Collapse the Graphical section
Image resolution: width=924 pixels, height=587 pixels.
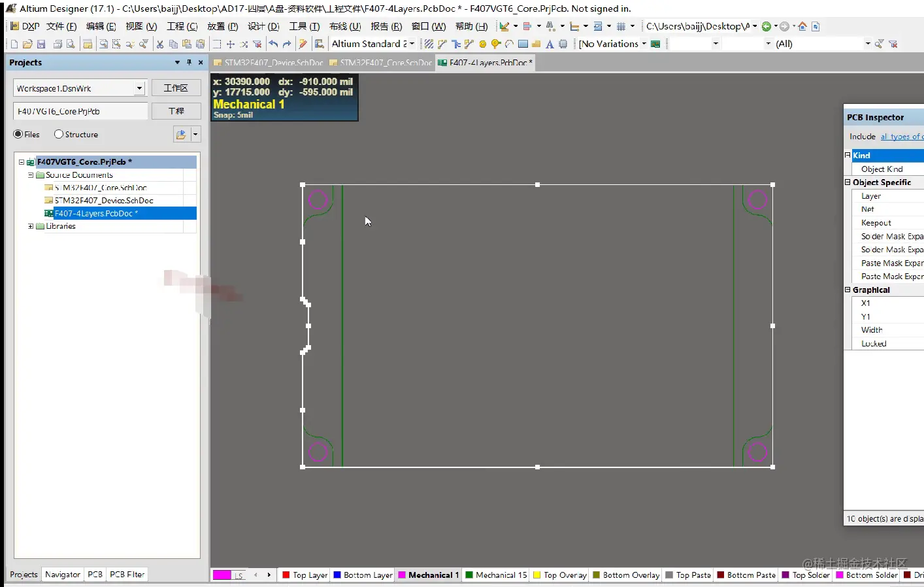pos(848,290)
